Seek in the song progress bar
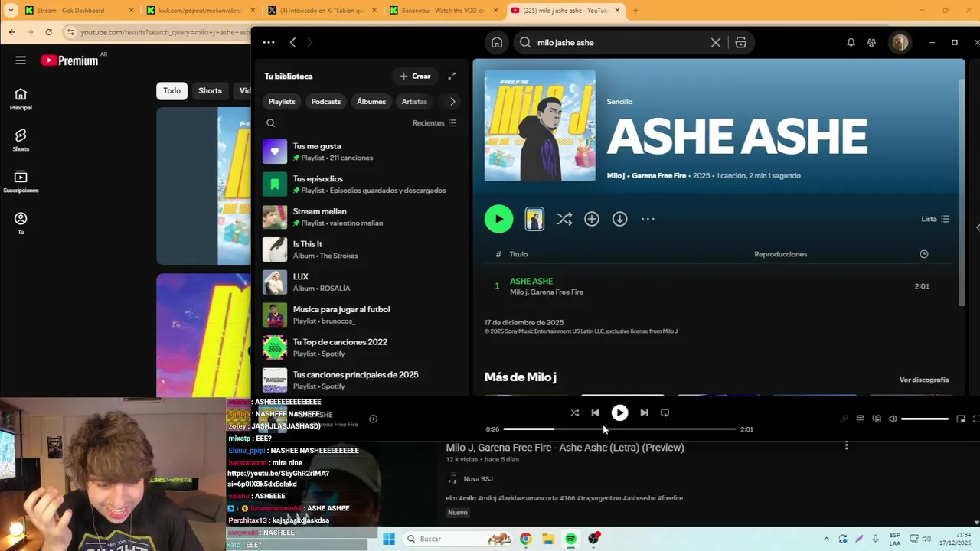This screenshot has width=980, height=551. coord(619,429)
